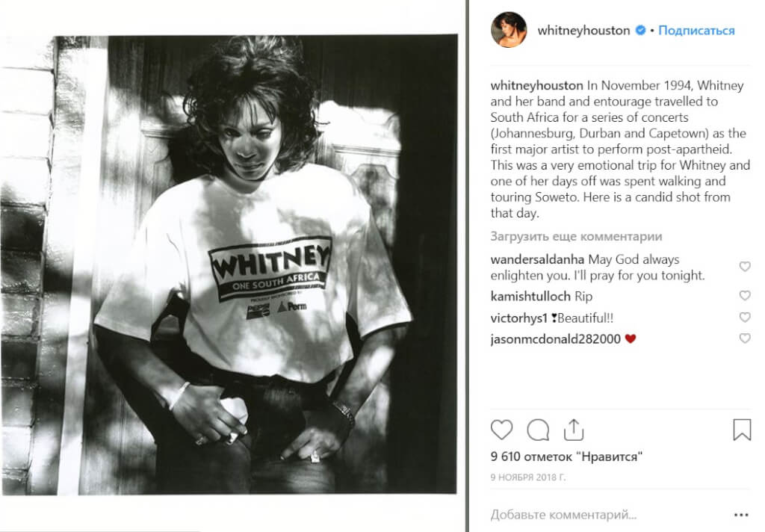Viewport: 765px width, 532px height.
Task: Like jasonmcdonald282000's comment heart
Action: click(x=745, y=338)
